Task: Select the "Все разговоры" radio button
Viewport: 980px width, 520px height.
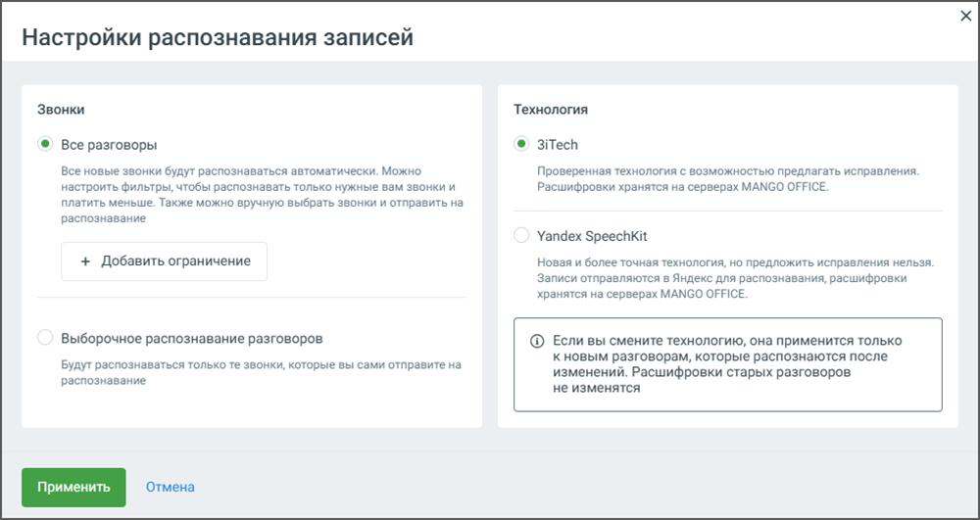Action: click(45, 144)
